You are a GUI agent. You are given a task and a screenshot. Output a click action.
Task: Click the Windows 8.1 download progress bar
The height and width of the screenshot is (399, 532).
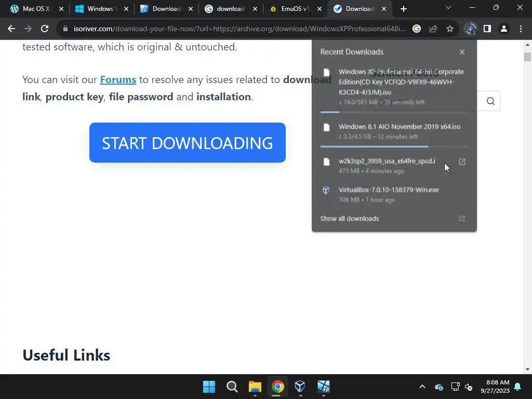point(394,147)
